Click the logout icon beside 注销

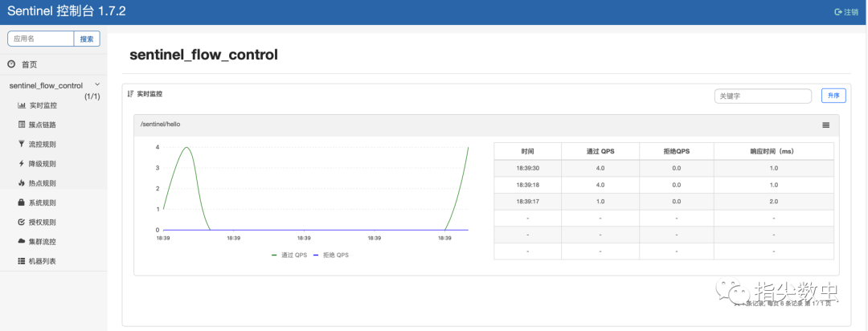pyautogui.click(x=838, y=12)
